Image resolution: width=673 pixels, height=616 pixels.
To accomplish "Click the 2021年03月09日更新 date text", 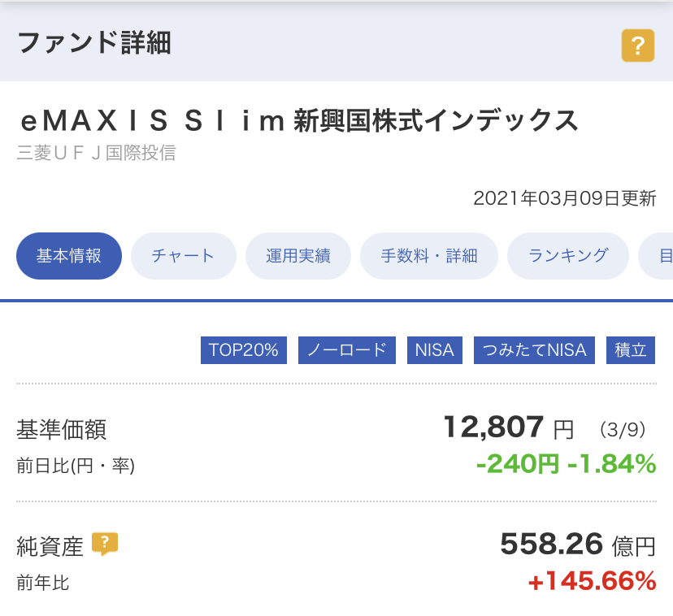I will coord(565,198).
